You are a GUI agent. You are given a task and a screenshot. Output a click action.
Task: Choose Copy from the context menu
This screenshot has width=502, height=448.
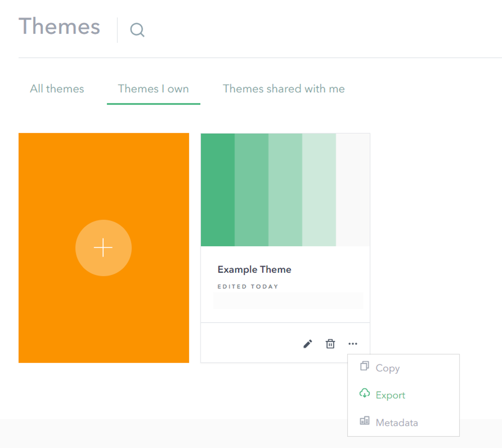click(x=388, y=368)
